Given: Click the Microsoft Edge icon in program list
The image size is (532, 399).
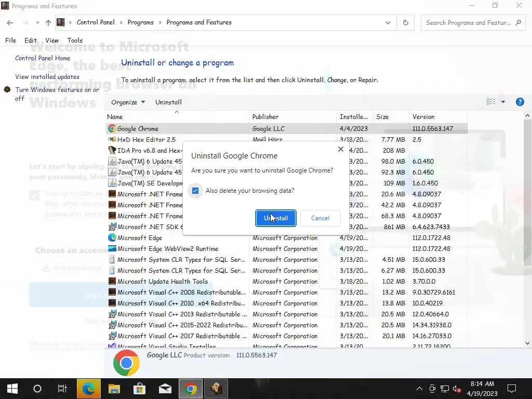Looking at the screenshot, I should coord(112,237).
